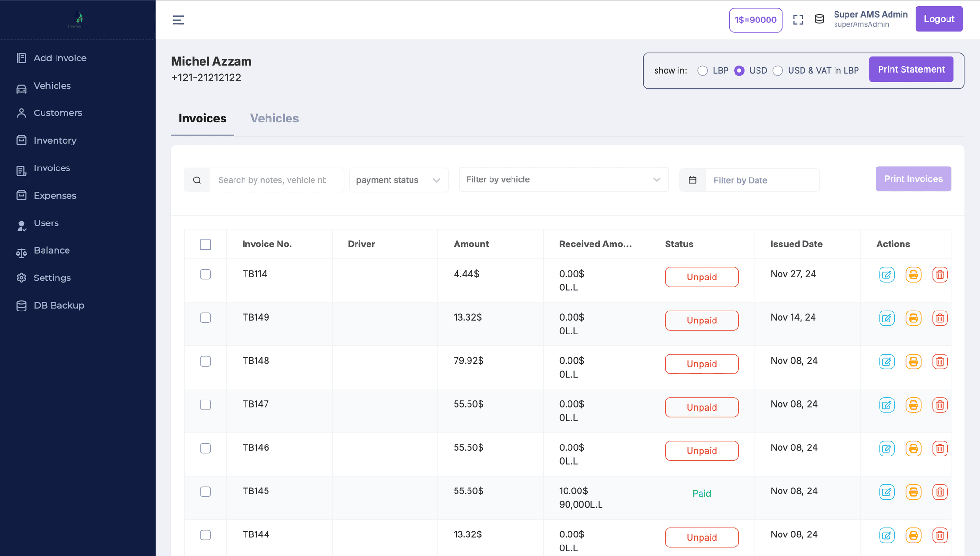The width and height of the screenshot is (980, 556).
Task: Click the calendar icon to filter by date
Action: pos(692,180)
